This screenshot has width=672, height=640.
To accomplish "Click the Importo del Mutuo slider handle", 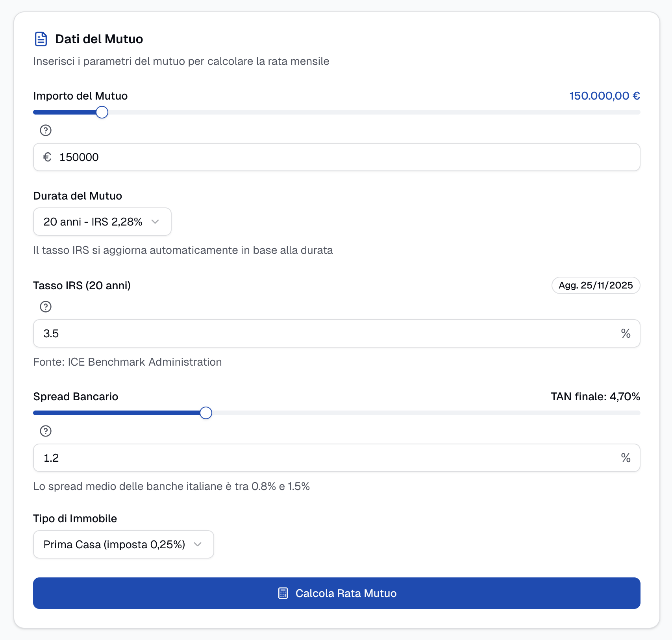I will (102, 112).
